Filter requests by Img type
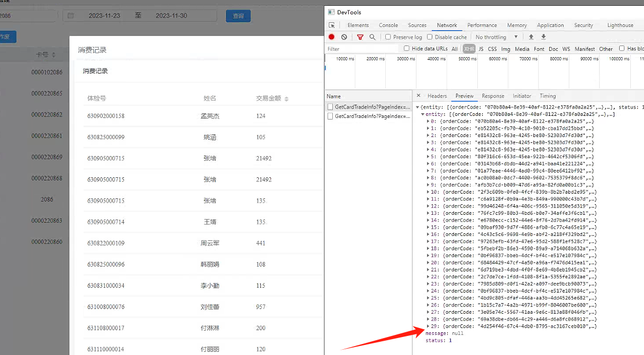Screen dimensions: 644x355 tap(506, 49)
